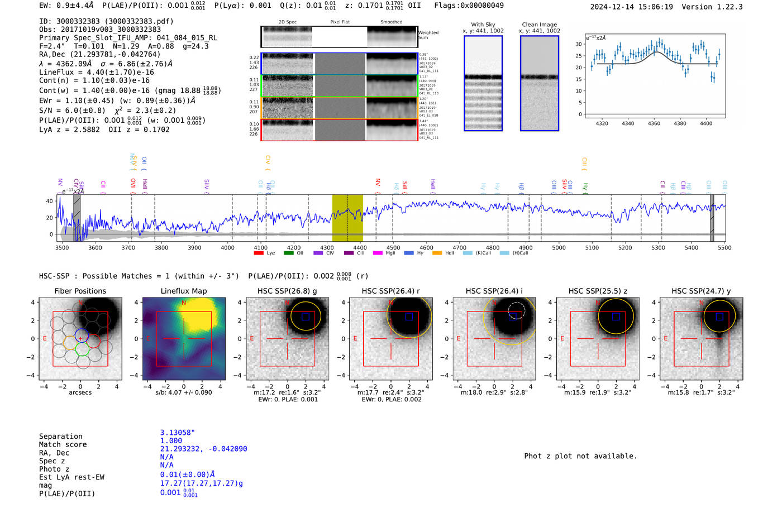
Task: Select the orange-bordered 2D fiber spectrum row
Action: click(339, 108)
